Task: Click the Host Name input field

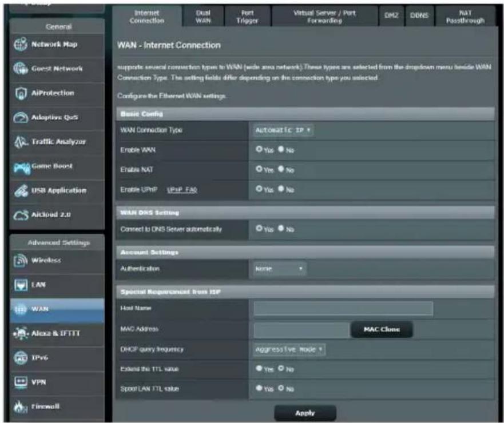Action: tap(343, 309)
